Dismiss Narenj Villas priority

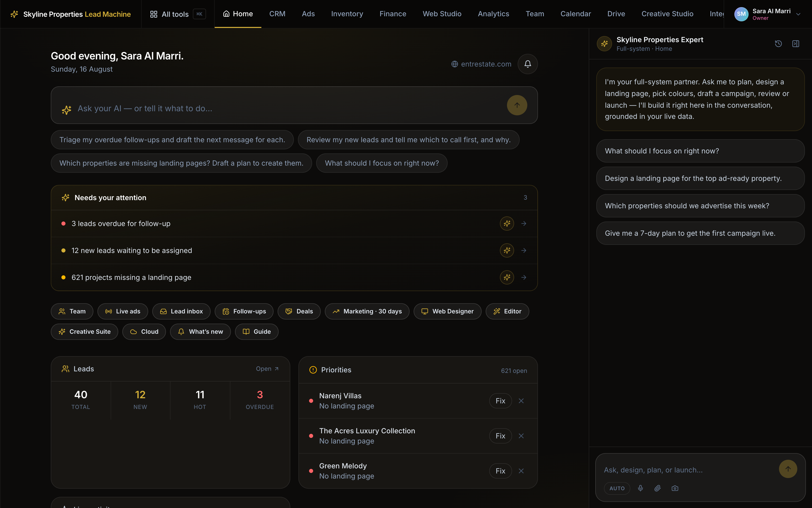point(521,401)
